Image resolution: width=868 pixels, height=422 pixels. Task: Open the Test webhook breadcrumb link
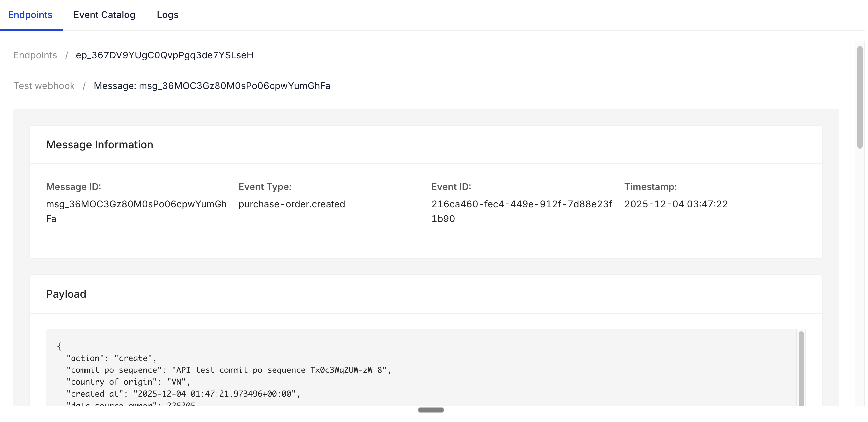pyautogui.click(x=44, y=86)
